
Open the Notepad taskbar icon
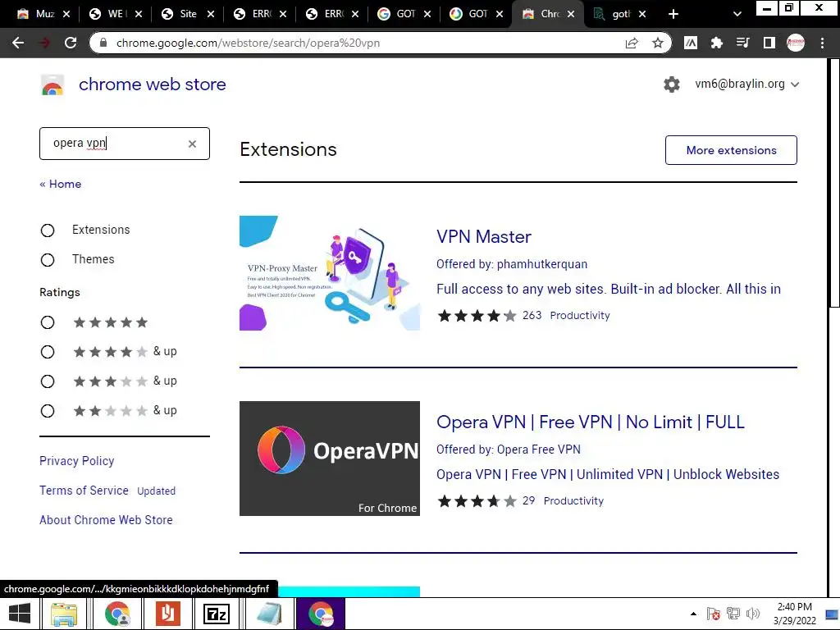pyautogui.click(x=269, y=614)
